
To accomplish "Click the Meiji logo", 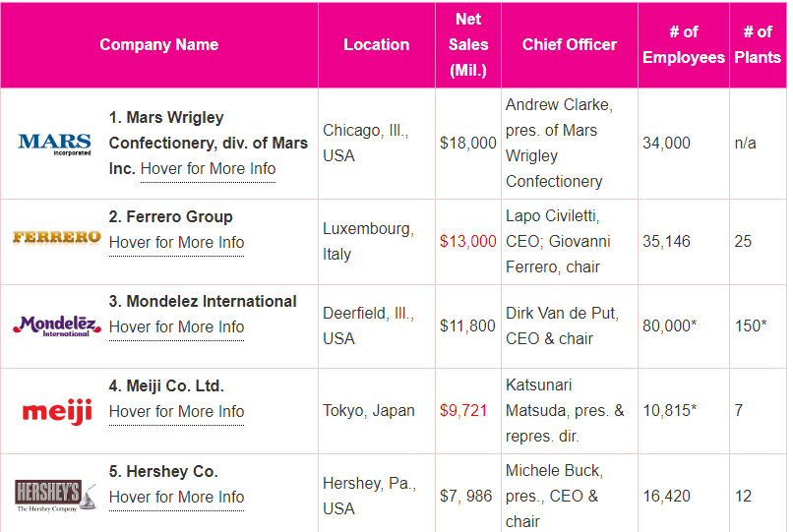I will (x=56, y=410).
